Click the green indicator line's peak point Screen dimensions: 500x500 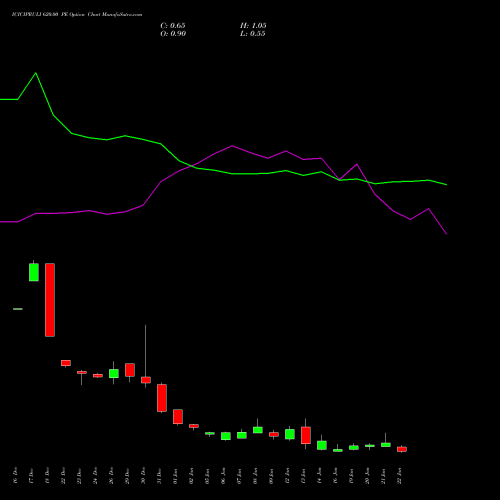(36, 73)
